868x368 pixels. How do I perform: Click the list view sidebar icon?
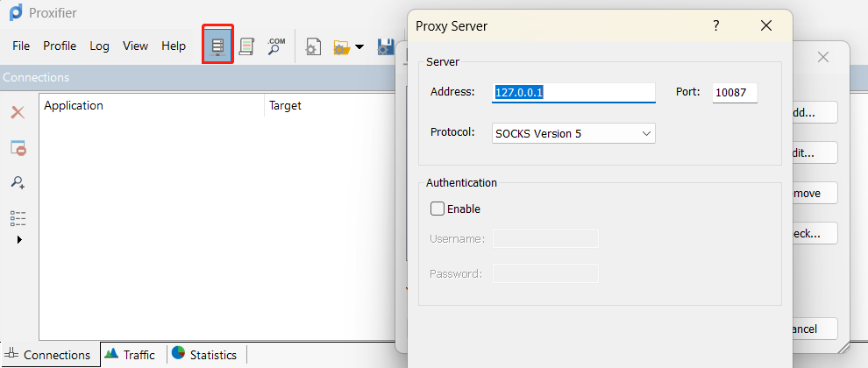pos(18,218)
